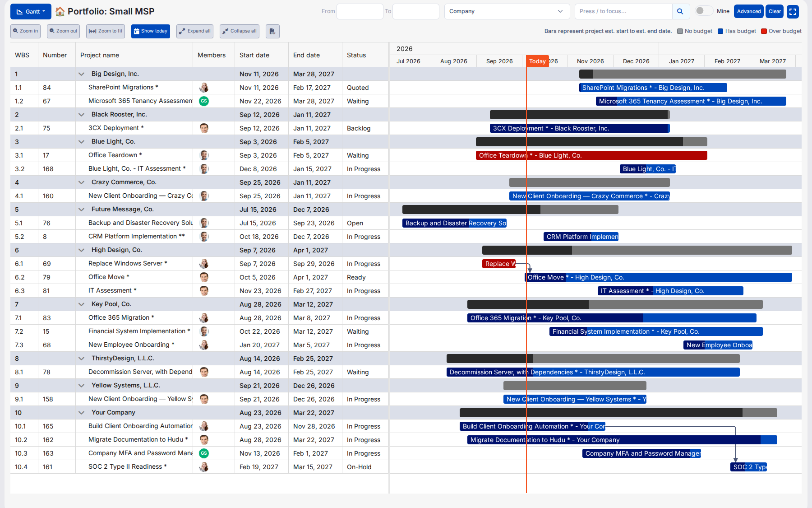Viewport: 812px width, 508px height.
Task: Click the home icon beside Portfolio title
Action: point(60,12)
